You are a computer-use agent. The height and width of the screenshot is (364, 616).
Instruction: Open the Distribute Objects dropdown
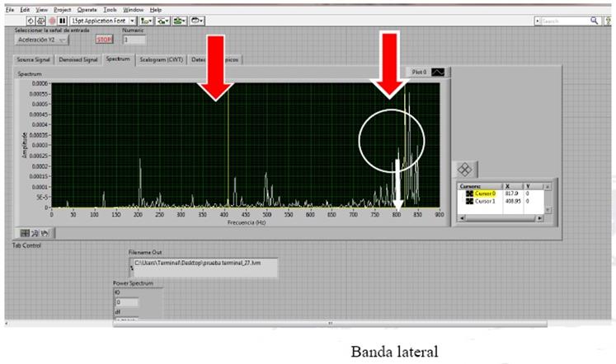tap(163, 20)
